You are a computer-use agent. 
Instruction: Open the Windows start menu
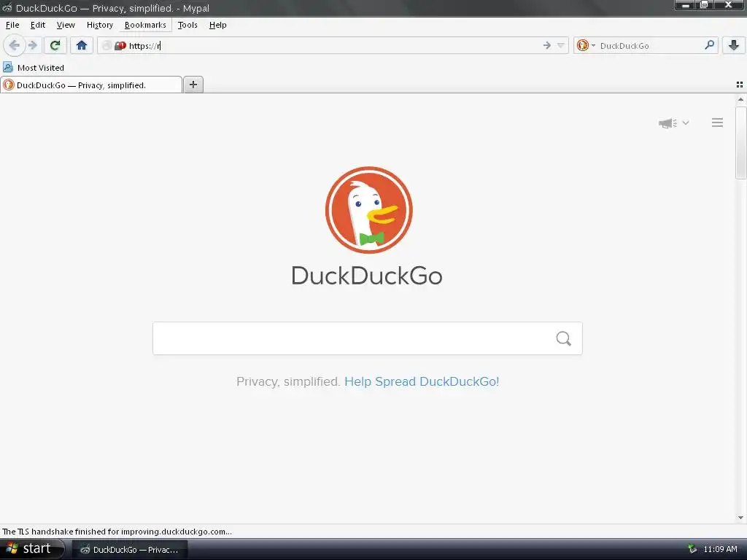point(32,548)
